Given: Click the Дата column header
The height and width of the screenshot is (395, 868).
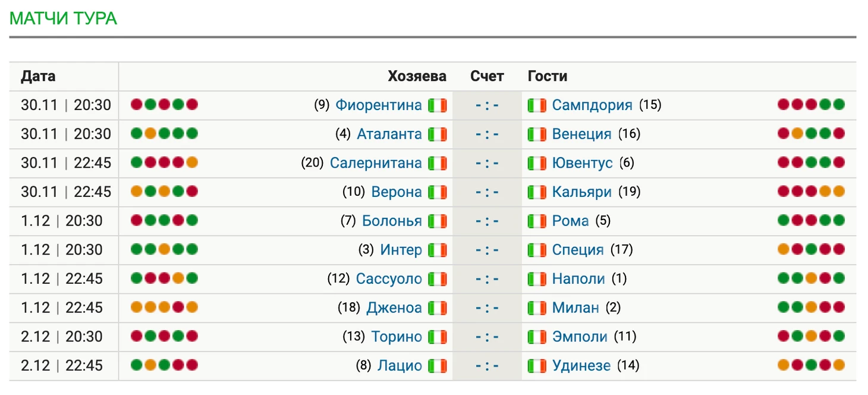Looking at the screenshot, I should (x=38, y=76).
